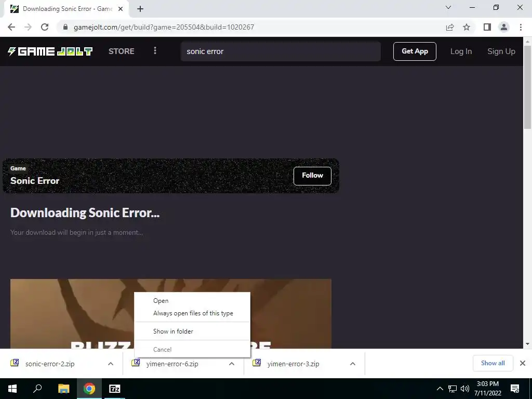Close the downloads bar
The image size is (532, 399).
point(523,363)
